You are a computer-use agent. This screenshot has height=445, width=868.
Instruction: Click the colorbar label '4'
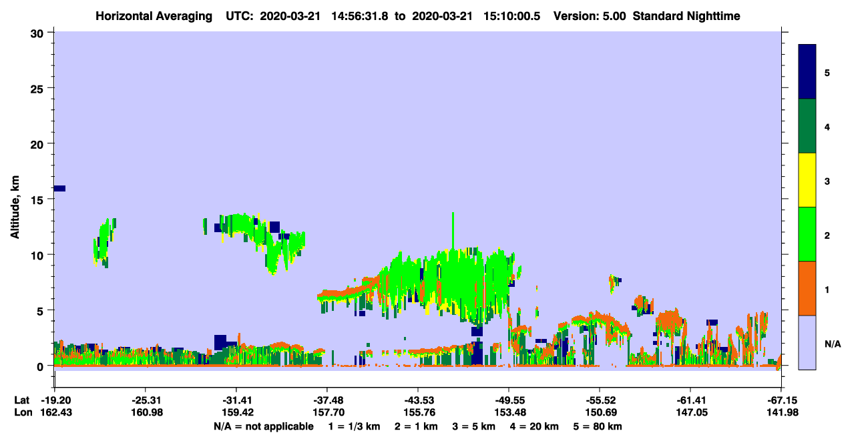tap(827, 126)
